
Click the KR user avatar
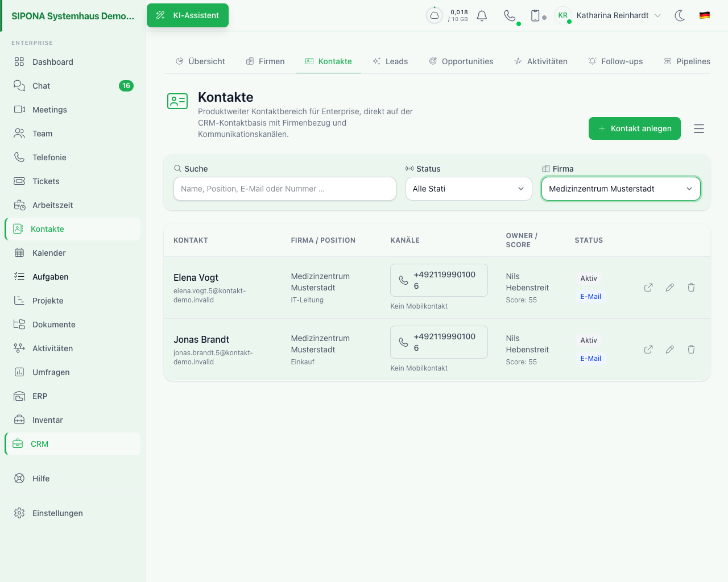[563, 15]
